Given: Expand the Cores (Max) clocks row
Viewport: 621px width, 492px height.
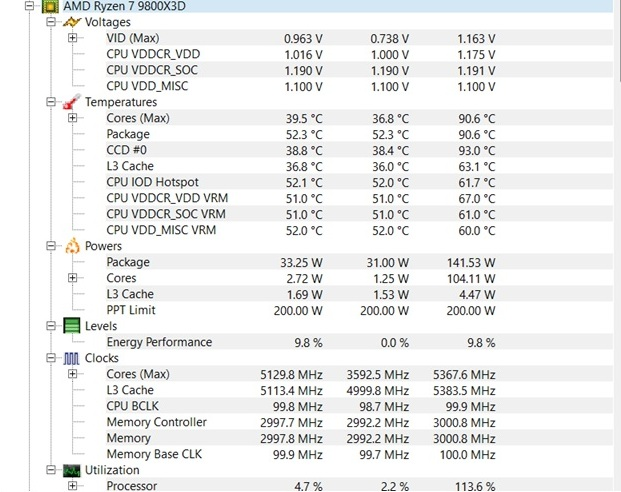Looking at the screenshot, I should tap(72, 374).
